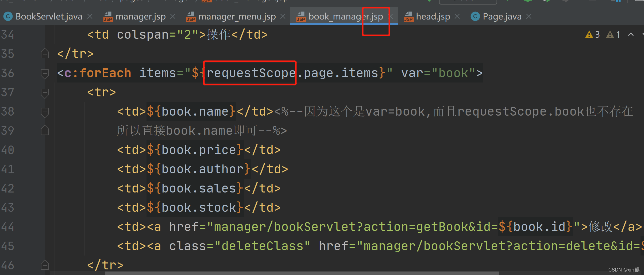This screenshot has height=275, width=644.
Task: Click the closing </tr> tag on line 46
Action: tap(105, 265)
